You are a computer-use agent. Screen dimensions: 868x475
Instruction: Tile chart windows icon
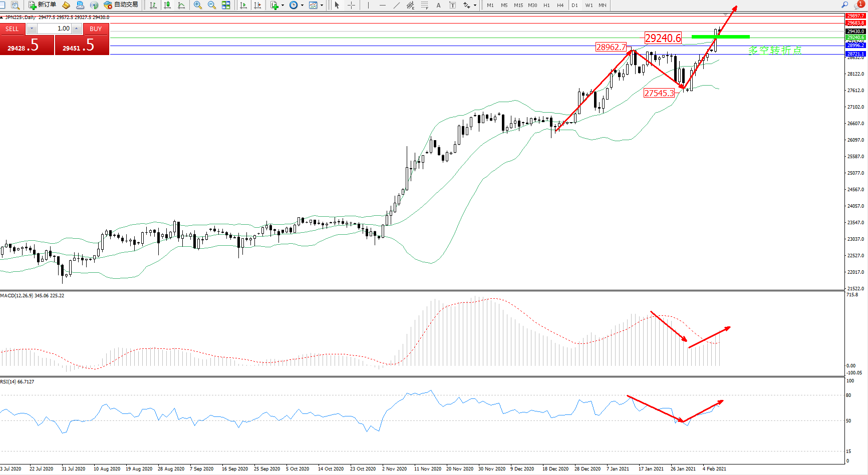click(226, 5)
